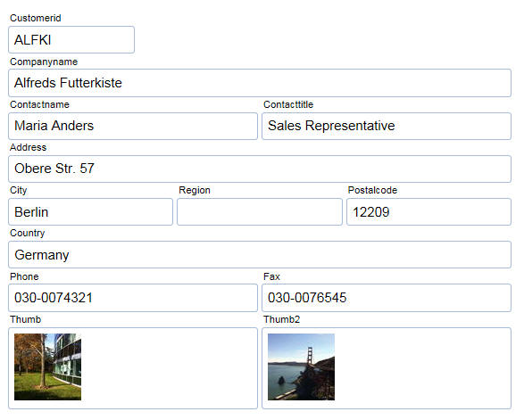The image size is (524, 420).
Task: Click empty area of the Thumb2 box
Action: click(423, 368)
